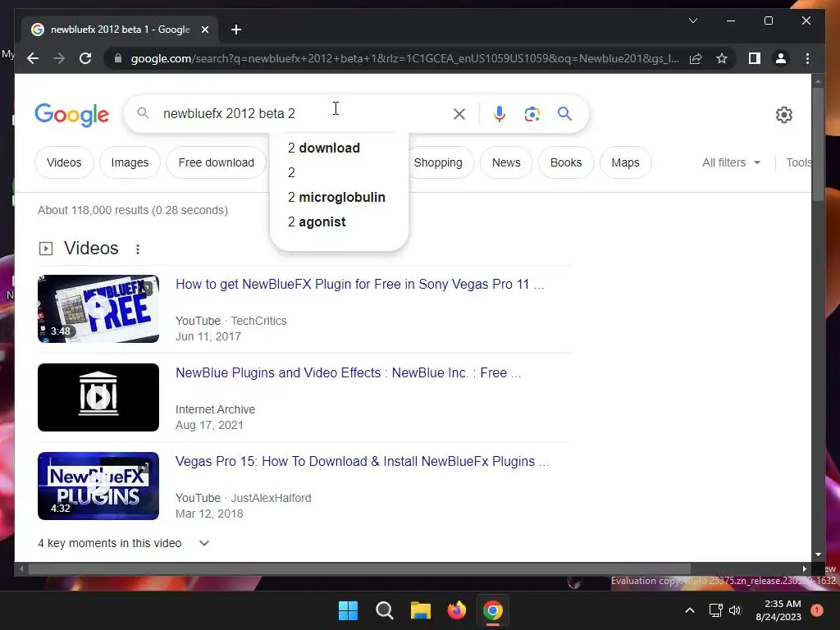Viewport: 840px width, 630px height.
Task: Open a new tab
Action: pos(236,30)
